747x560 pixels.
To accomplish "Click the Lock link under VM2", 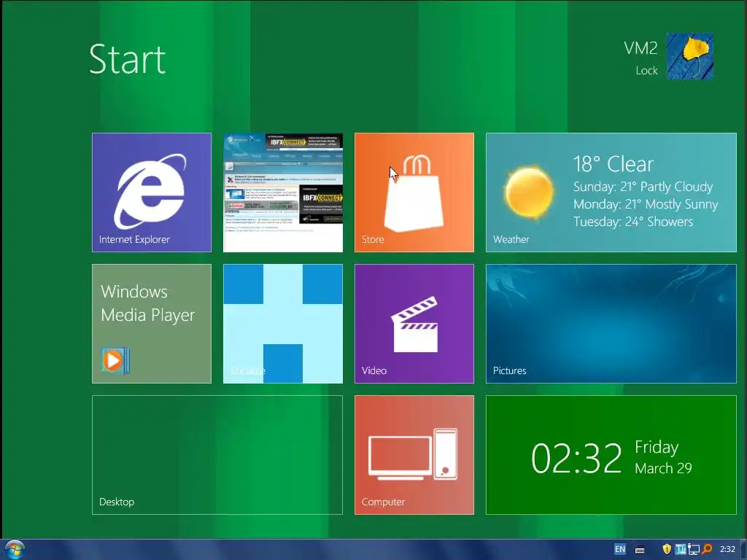I will point(646,71).
